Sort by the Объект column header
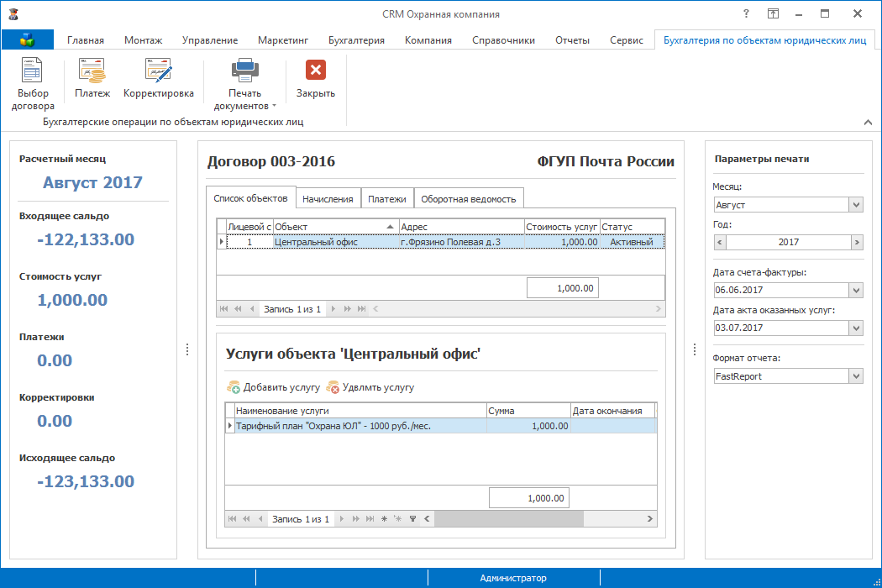 pyautogui.click(x=336, y=227)
